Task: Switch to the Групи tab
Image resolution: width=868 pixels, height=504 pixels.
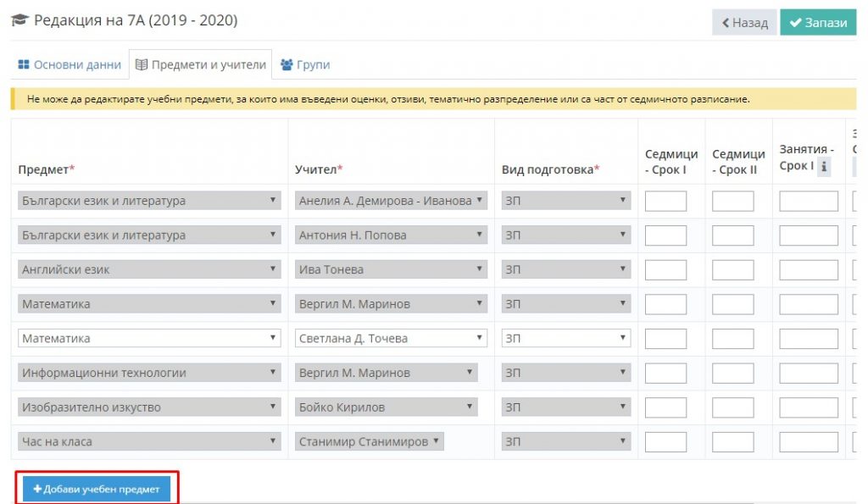Action: 304,64
